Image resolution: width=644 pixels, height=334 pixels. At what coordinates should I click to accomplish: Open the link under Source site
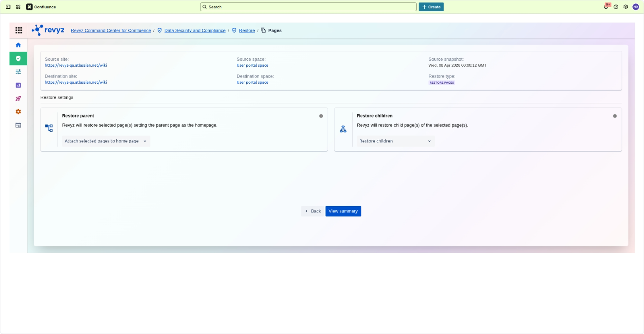click(x=76, y=65)
